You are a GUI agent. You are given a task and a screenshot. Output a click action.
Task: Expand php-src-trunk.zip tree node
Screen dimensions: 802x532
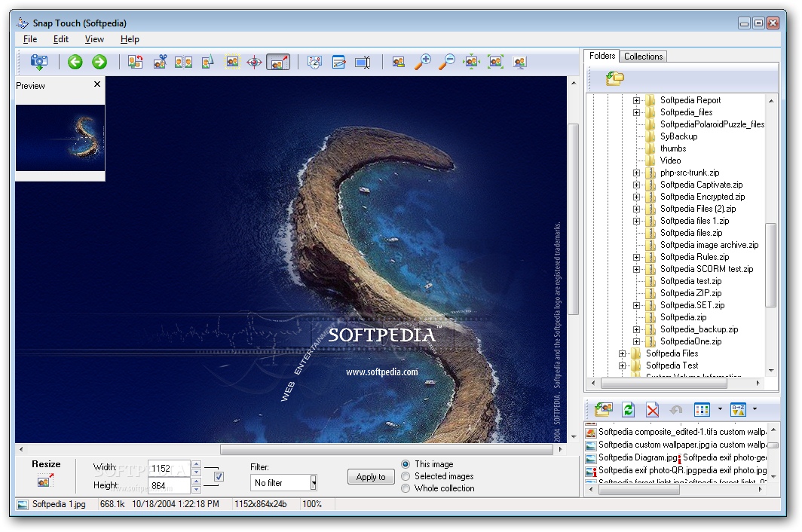pos(636,173)
